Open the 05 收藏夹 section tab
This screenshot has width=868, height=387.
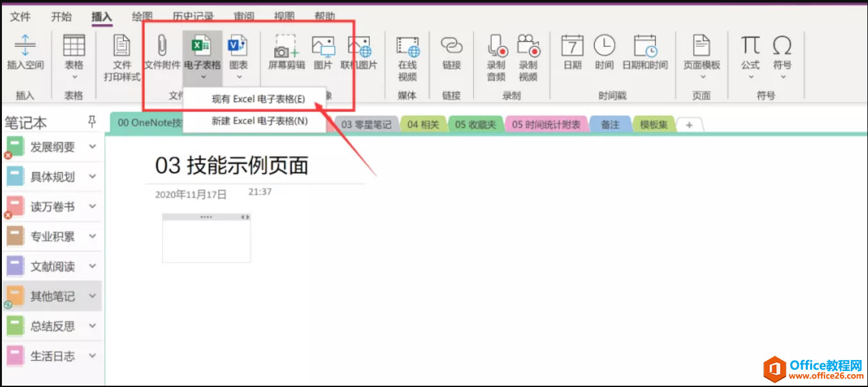click(x=476, y=125)
